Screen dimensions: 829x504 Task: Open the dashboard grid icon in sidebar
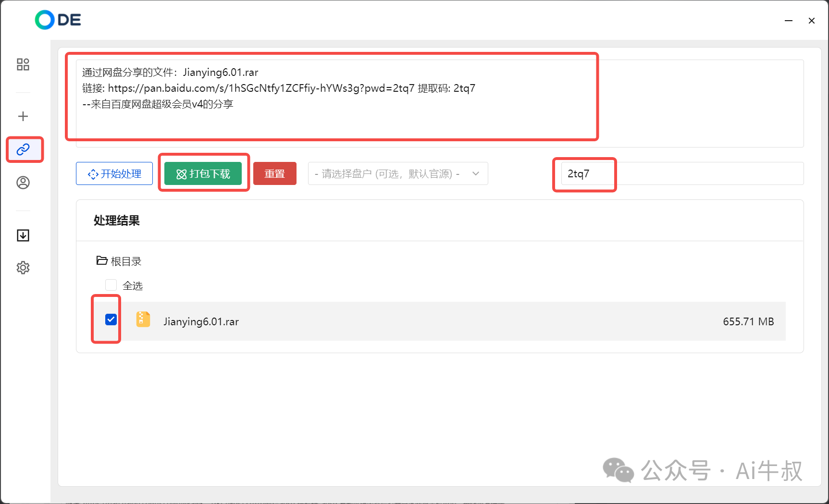pyautogui.click(x=23, y=64)
